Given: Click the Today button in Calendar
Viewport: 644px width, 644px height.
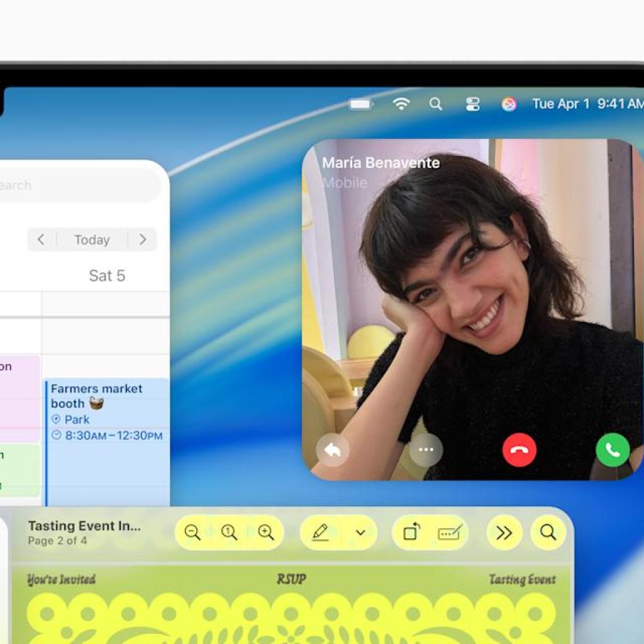Looking at the screenshot, I should pos(92,240).
